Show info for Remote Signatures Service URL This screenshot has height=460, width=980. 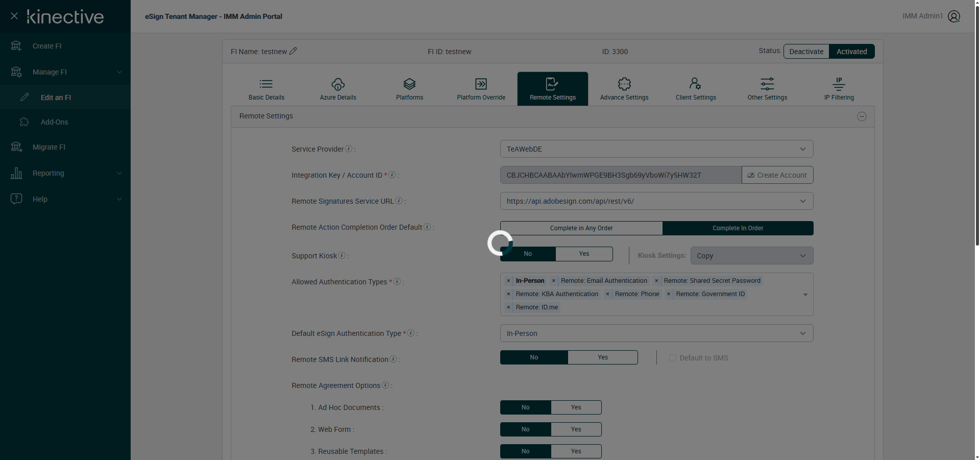click(399, 201)
